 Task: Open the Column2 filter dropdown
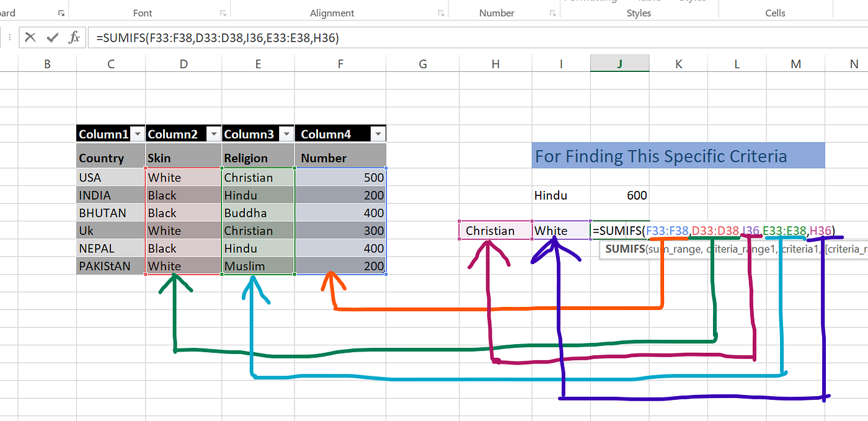(213, 133)
